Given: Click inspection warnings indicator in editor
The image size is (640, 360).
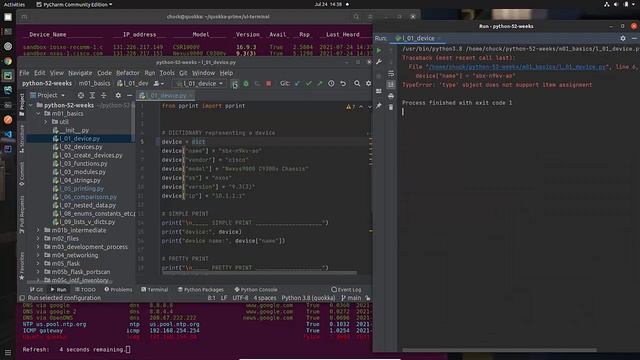Looking at the screenshot, I should 351,107.
